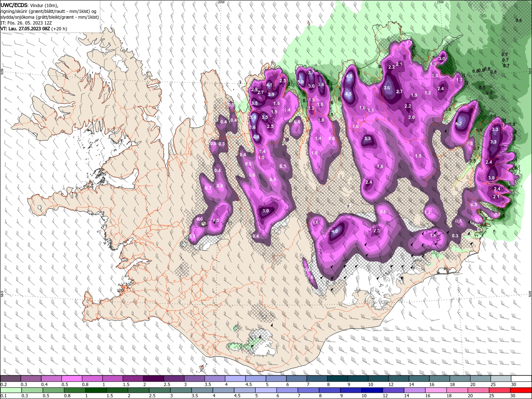This screenshot has height=399, width=532.
Task: Click the 4.2 snowfall value on map
Action: click(459, 123)
